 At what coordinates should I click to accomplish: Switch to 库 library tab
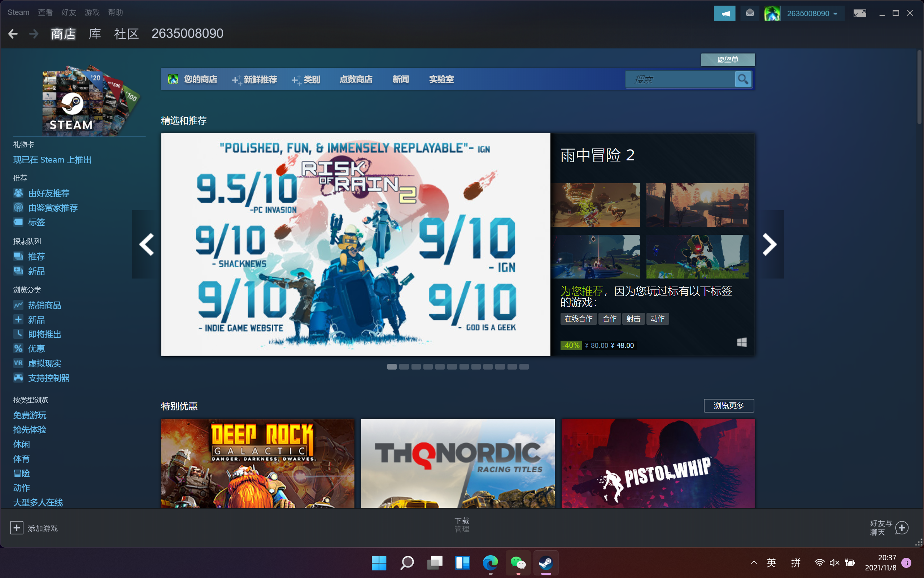pyautogui.click(x=95, y=34)
